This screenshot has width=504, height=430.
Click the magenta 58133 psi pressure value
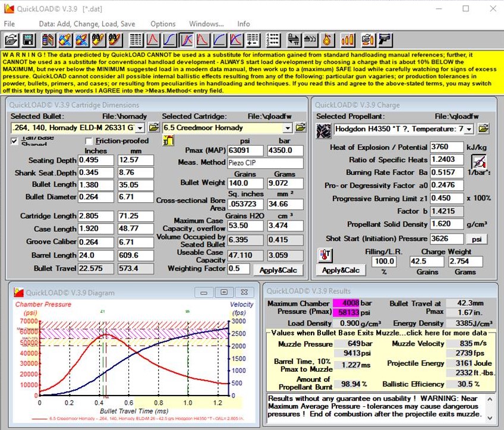point(345,312)
